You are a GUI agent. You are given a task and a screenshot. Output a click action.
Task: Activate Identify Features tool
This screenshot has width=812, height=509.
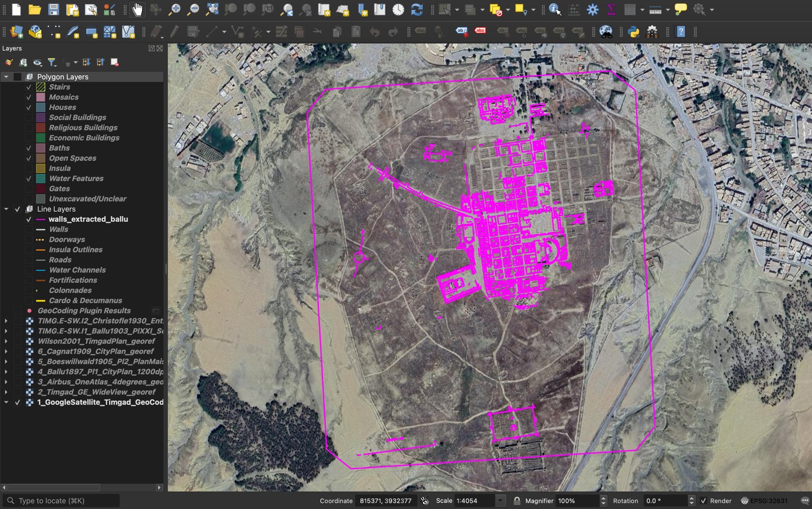tap(555, 9)
